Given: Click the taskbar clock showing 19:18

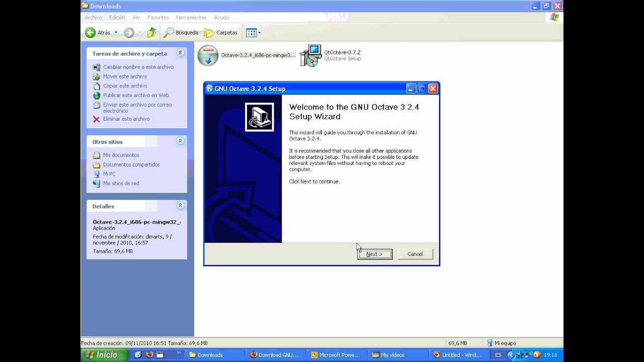Looking at the screenshot, I should click(x=550, y=355).
